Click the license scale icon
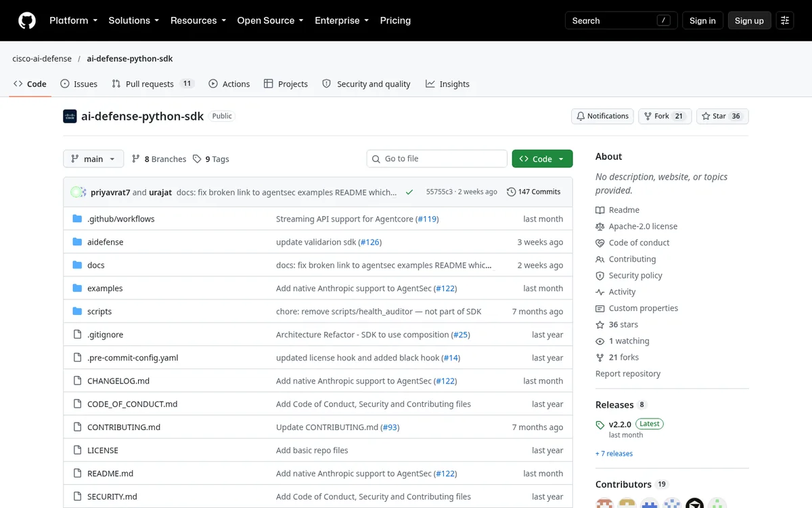 tap(600, 226)
